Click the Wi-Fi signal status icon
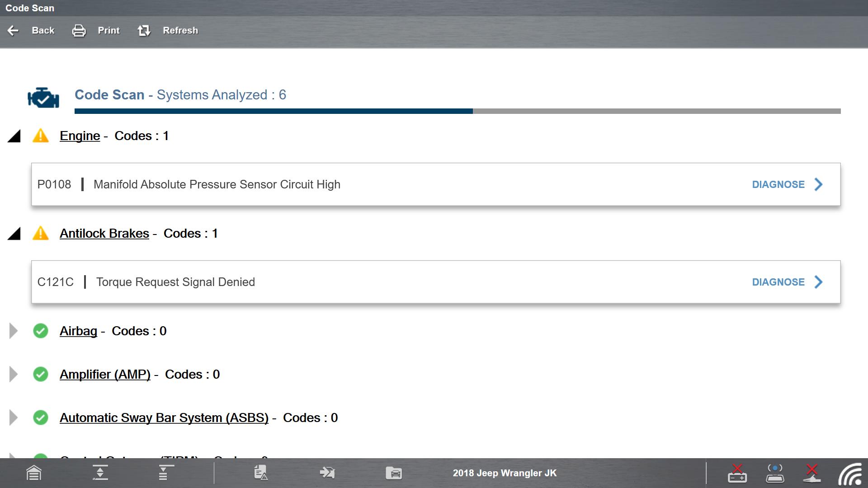Viewport: 868px width, 488px height. [850, 474]
